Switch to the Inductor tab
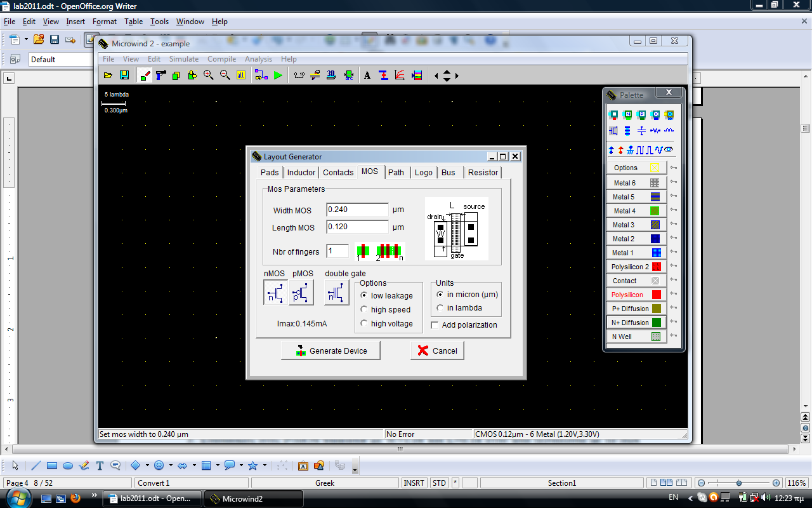 point(301,172)
